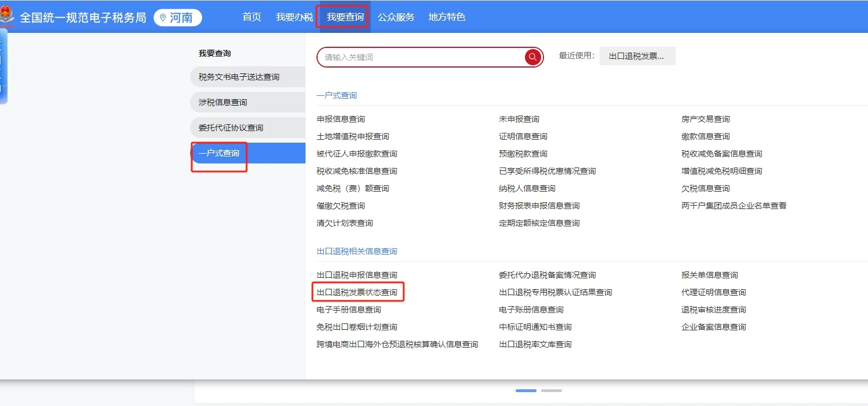Click the 最近使用 出口退税发票 shortcut
This screenshot has width=868, height=406.
coord(637,56)
